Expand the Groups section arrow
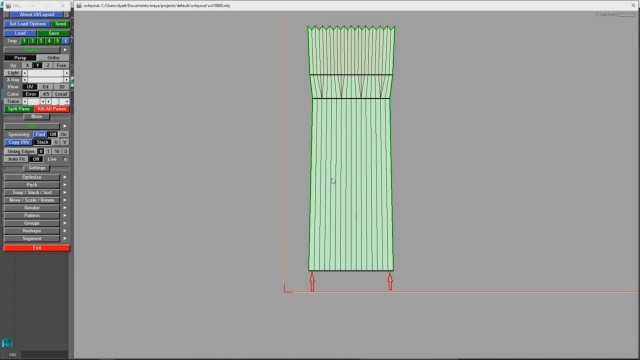Viewport: 640px width, 360px height. [65, 223]
